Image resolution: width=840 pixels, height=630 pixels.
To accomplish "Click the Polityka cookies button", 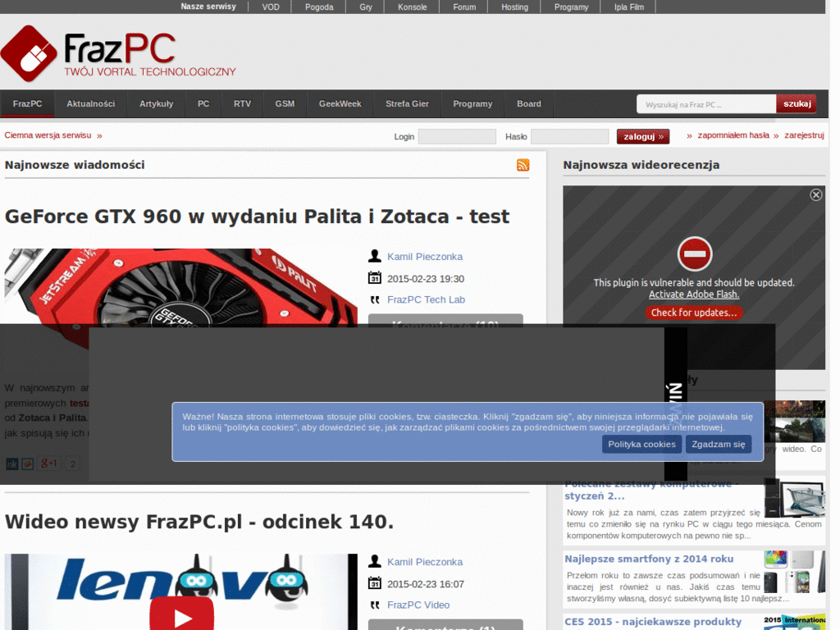I will tap(641, 444).
